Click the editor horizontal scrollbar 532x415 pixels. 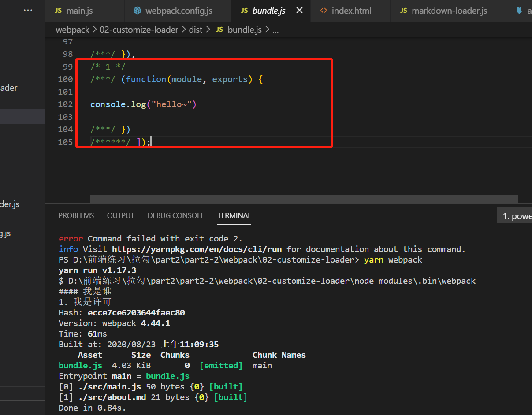tap(304, 199)
